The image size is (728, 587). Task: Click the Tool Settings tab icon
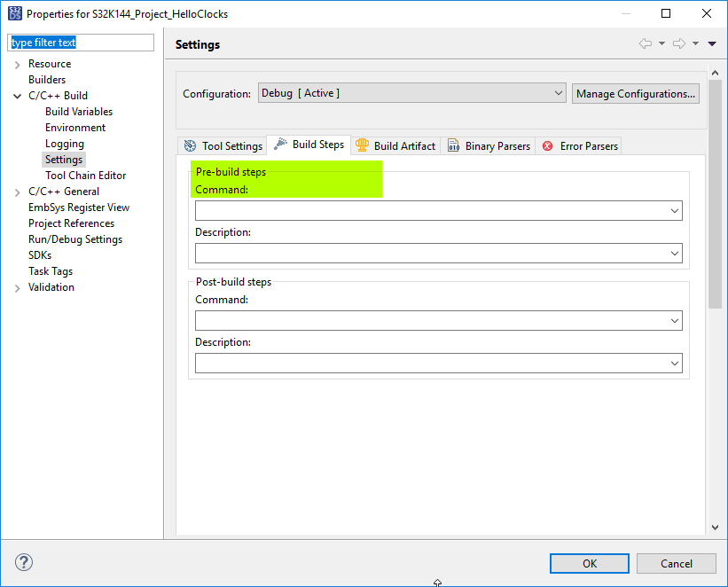(190, 146)
